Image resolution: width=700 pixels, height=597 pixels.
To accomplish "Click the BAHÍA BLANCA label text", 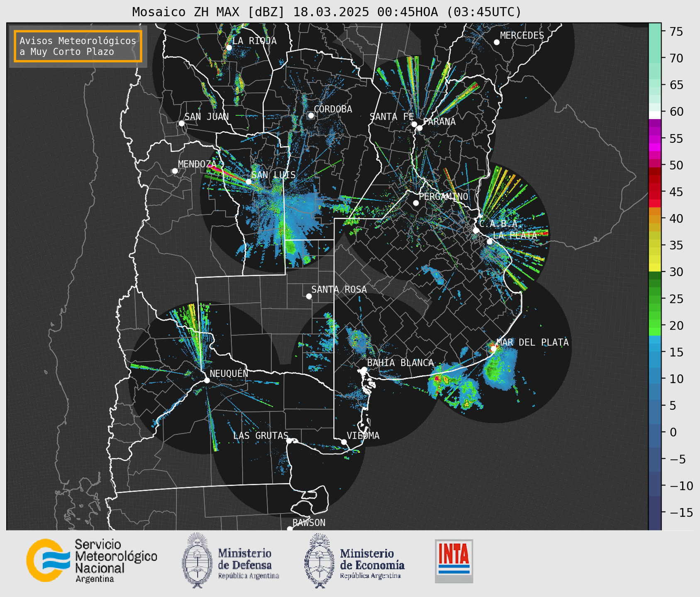I will tap(400, 363).
